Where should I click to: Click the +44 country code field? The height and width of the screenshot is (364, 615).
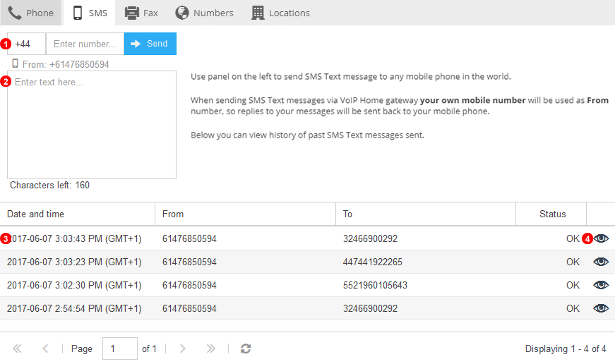[x=26, y=44]
